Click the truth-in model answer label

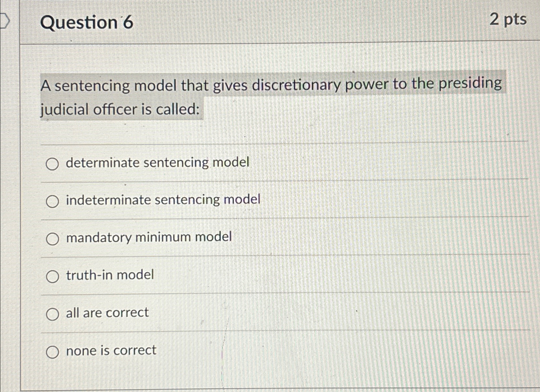click(109, 275)
